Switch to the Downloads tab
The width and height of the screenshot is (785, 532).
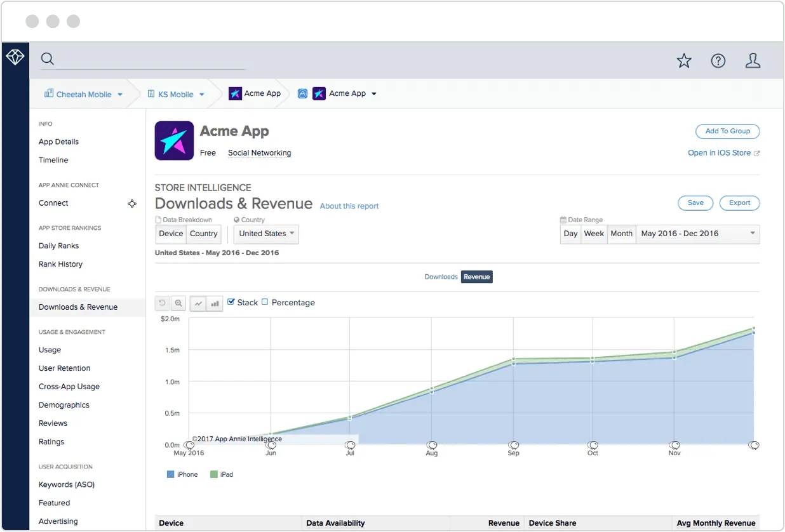click(441, 277)
